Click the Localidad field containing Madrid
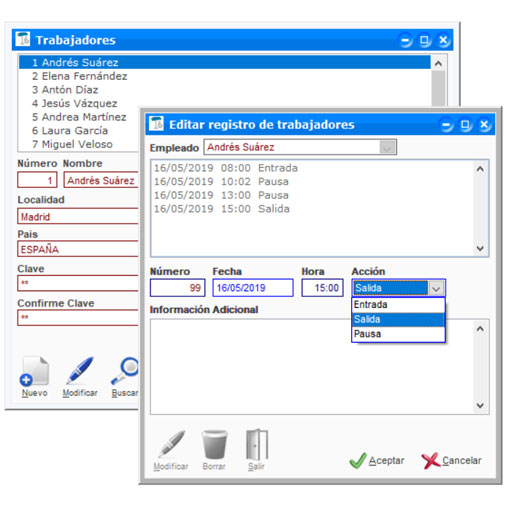Screen dimensions: 507x507 pyautogui.click(x=78, y=216)
